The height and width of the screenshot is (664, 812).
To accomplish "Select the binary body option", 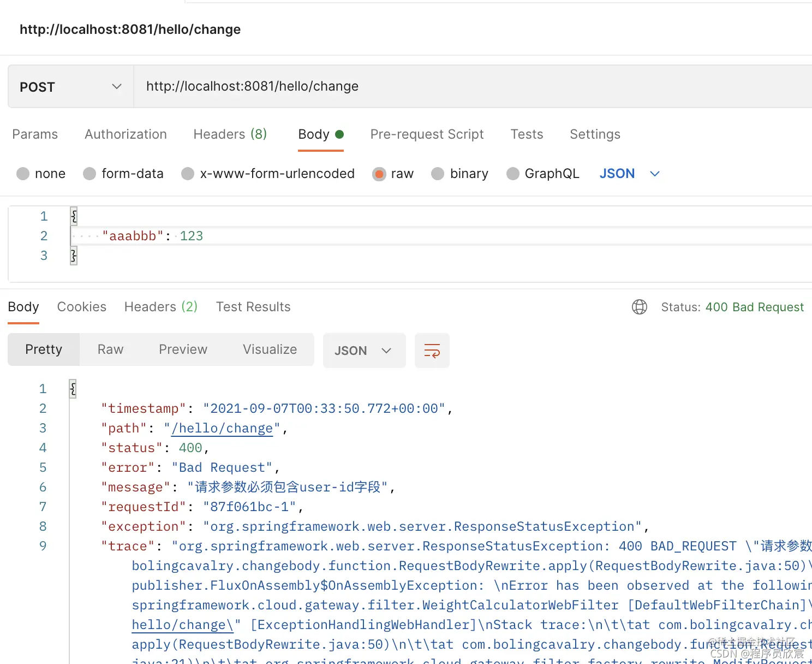I will coord(459,174).
